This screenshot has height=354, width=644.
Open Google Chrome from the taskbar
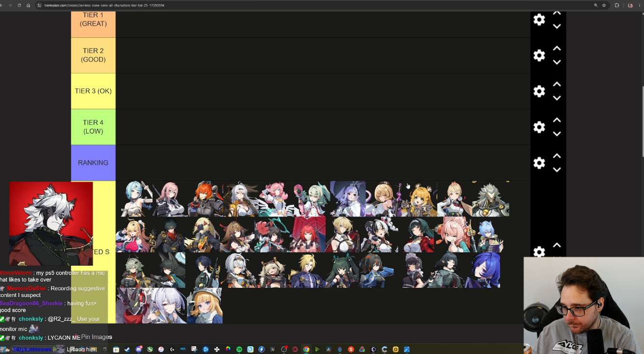coord(306,349)
